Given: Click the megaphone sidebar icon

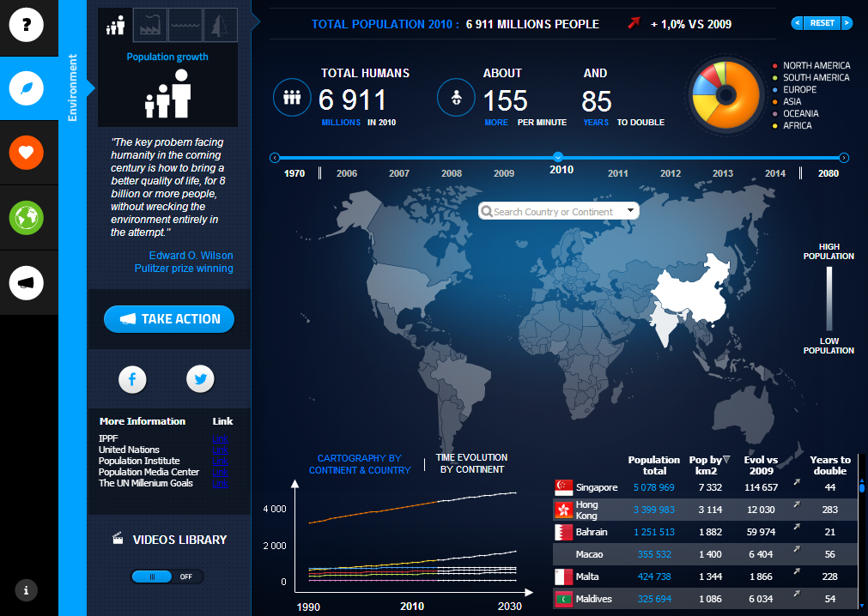Looking at the screenshot, I should tap(27, 281).
